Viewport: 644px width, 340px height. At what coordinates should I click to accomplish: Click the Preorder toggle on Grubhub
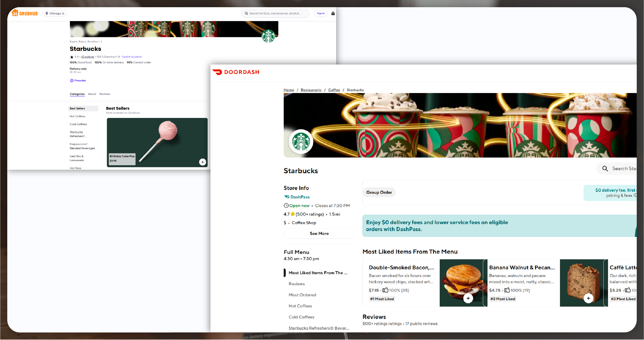tap(78, 80)
